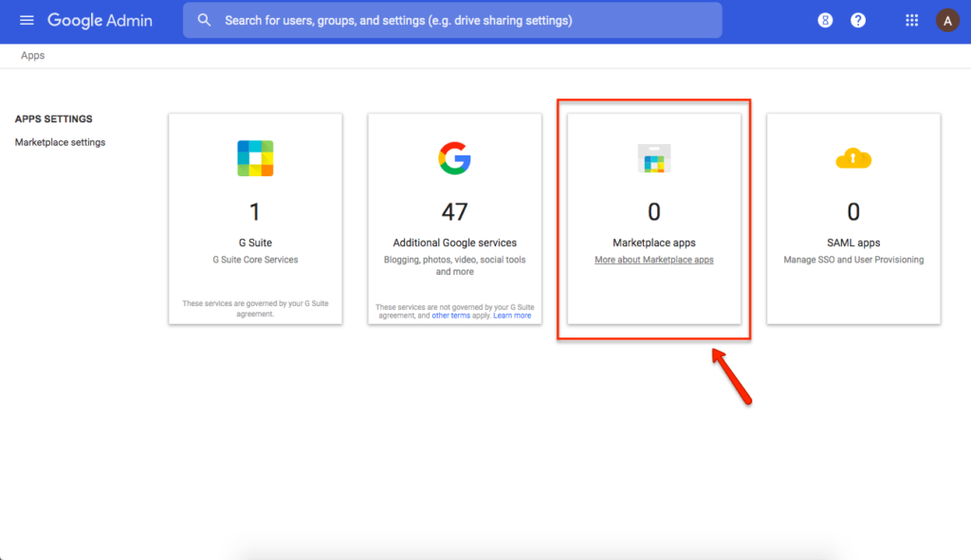971x560 pixels.
Task: Open the Marketplace apps card title
Action: (x=654, y=243)
